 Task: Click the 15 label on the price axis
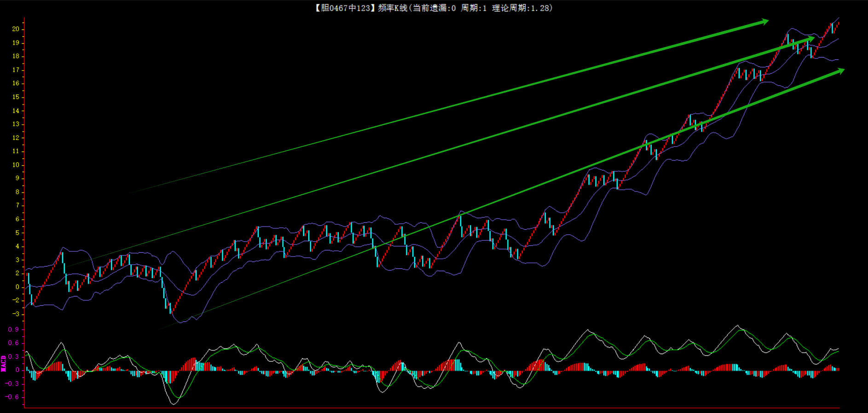[x=16, y=97]
